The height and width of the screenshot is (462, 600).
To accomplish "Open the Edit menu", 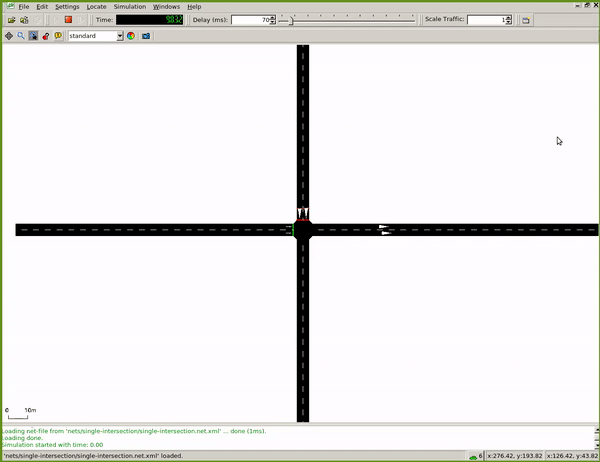I will 42,7.
